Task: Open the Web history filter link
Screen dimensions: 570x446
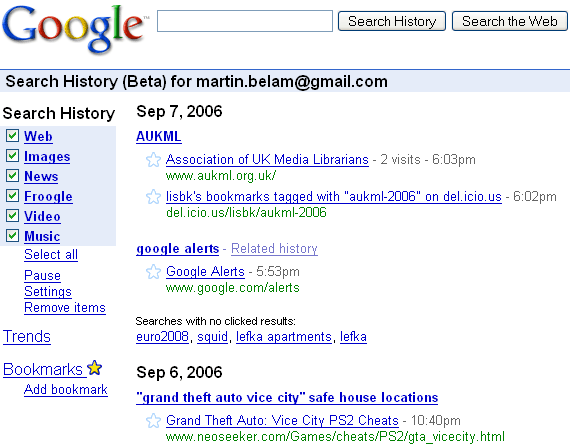Action: pos(38,136)
